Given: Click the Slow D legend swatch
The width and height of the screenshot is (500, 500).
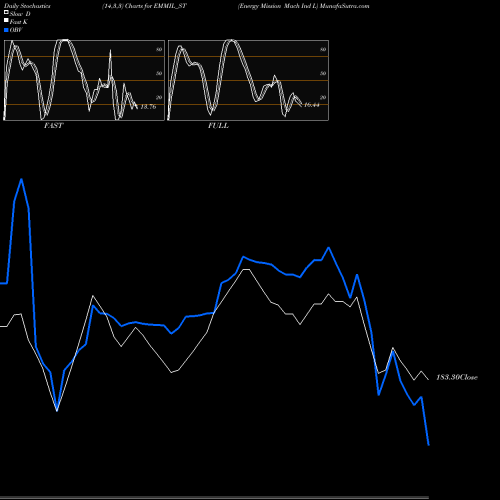Looking at the screenshot, I should 6,13.
